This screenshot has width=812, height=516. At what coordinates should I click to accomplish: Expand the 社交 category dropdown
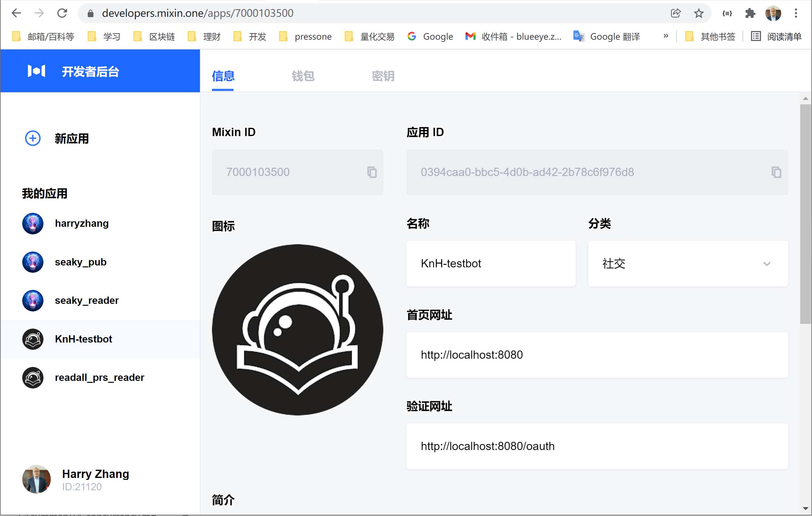767,264
